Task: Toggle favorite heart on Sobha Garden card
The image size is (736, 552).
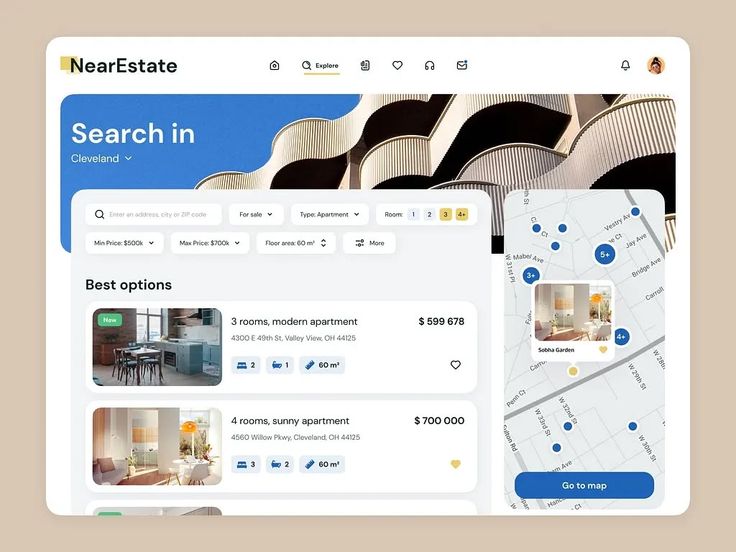Action: click(x=603, y=350)
